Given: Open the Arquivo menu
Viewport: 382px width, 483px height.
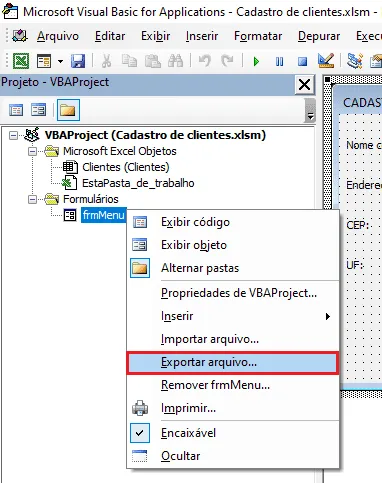Looking at the screenshot, I should pyautogui.click(x=58, y=36).
